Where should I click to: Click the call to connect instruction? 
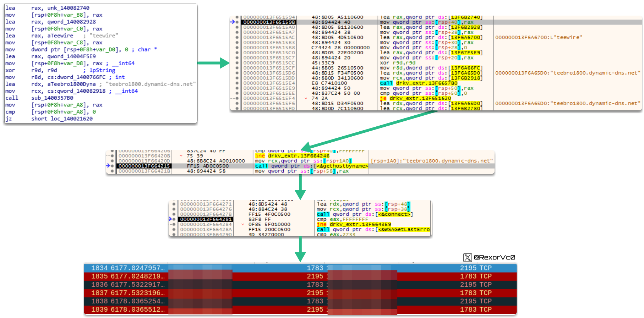click(365, 214)
